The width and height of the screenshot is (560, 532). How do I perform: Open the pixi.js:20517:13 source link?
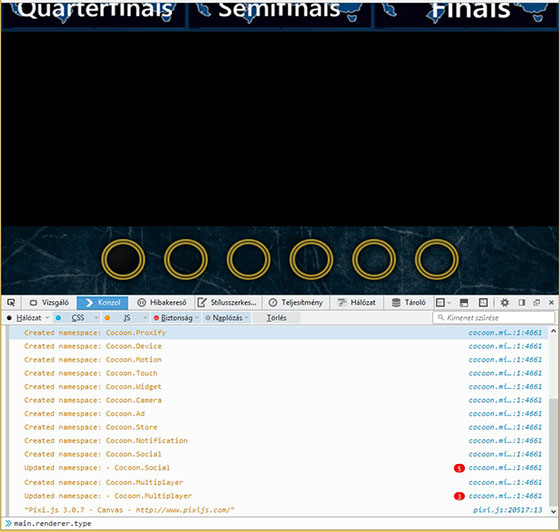pyautogui.click(x=507, y=510)
